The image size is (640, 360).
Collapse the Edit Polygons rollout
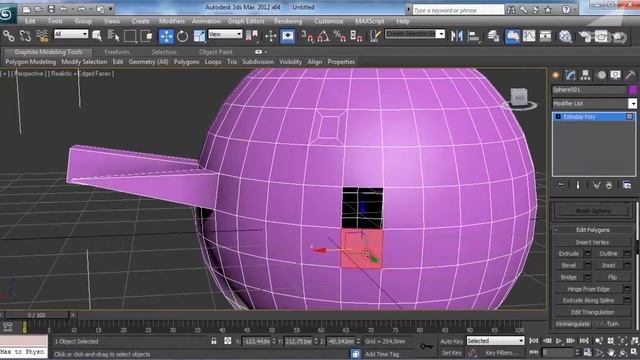(x=592, y=230)
